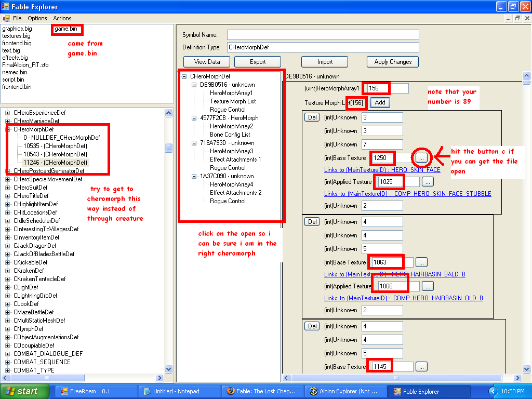Click browse button next to Base Texture 1250
The width and height of the screenshot is (532, 399).
pyautogui.click(x=421, y=157)
